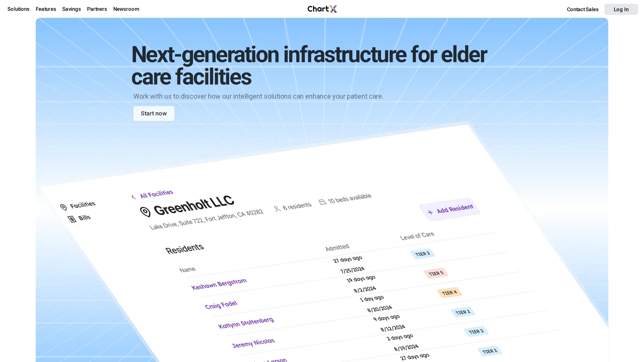The width and height of the screenshot is (644, 362).
Task: Click the hero headline about elder care facilities
Action: 309,66
